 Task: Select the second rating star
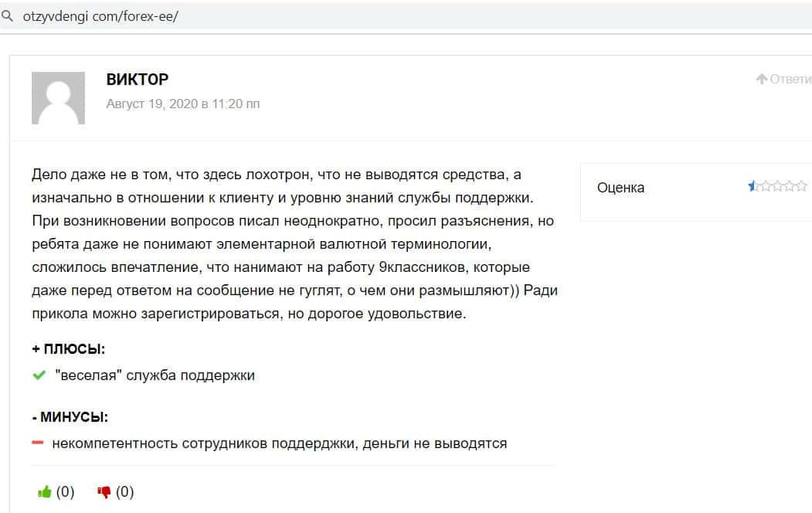765,186
